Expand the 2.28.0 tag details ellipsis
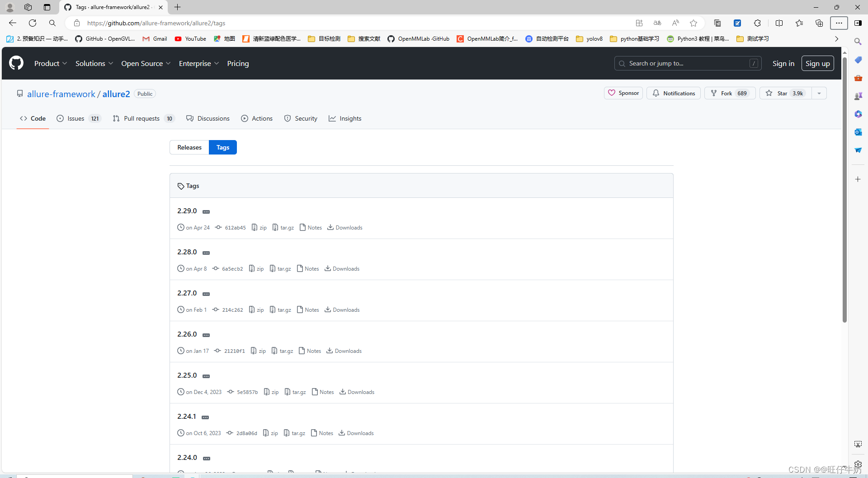868x478 pixels. 206,253
